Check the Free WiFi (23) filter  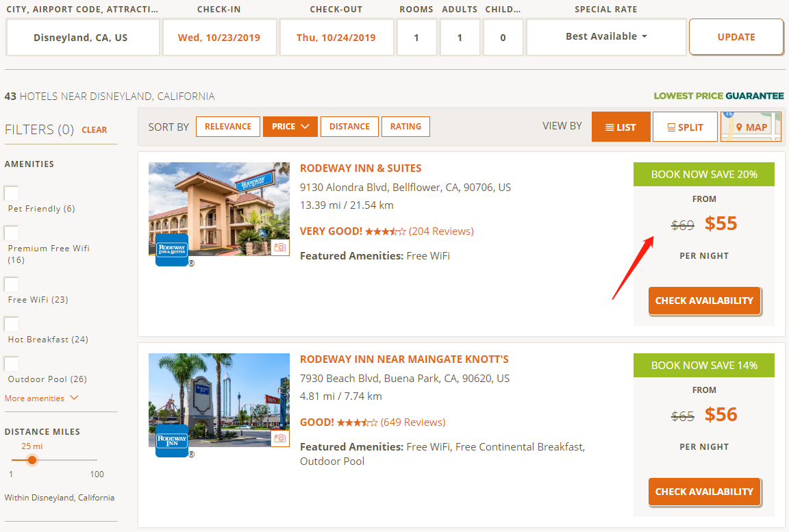(x=12, y=285)
